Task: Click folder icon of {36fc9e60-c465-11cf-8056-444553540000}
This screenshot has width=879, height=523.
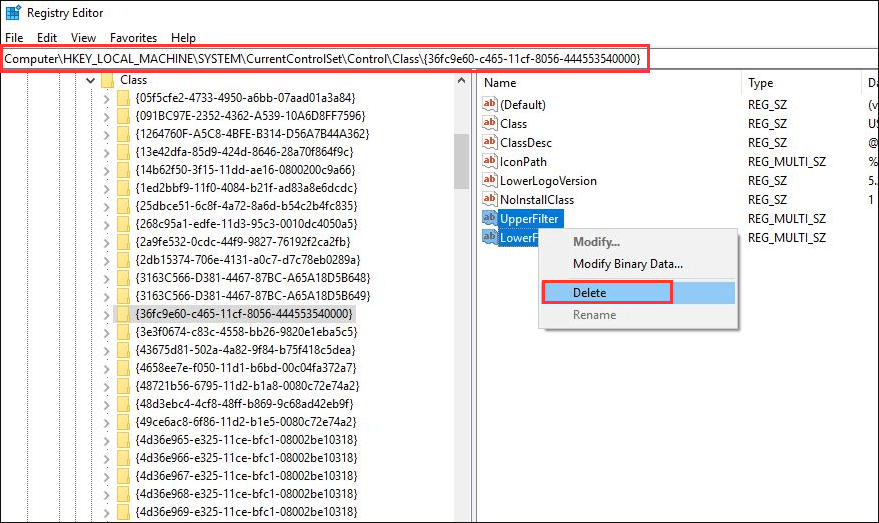Action: pyautogui.click(x=124, y=314)
